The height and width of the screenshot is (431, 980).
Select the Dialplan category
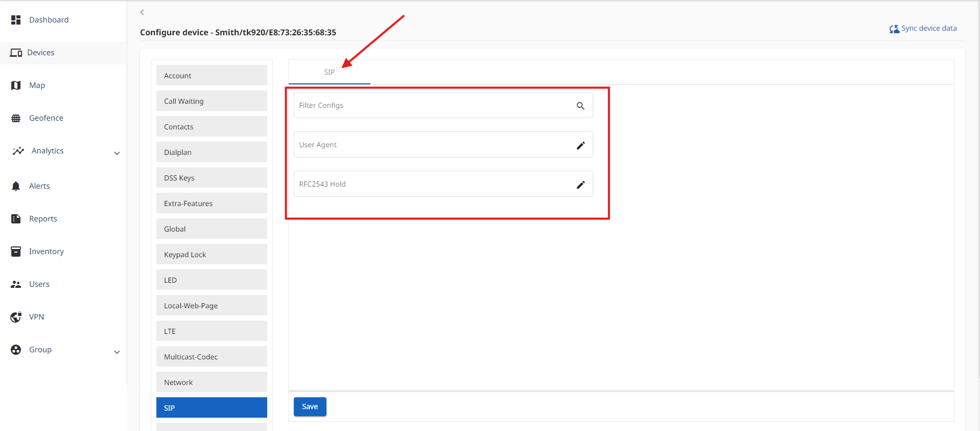tap(212, 152)
